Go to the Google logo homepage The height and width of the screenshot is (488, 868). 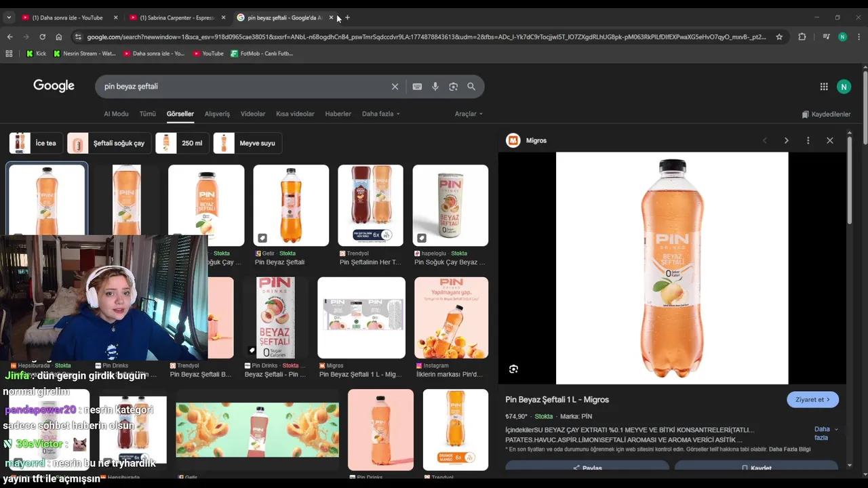point(54,86)
